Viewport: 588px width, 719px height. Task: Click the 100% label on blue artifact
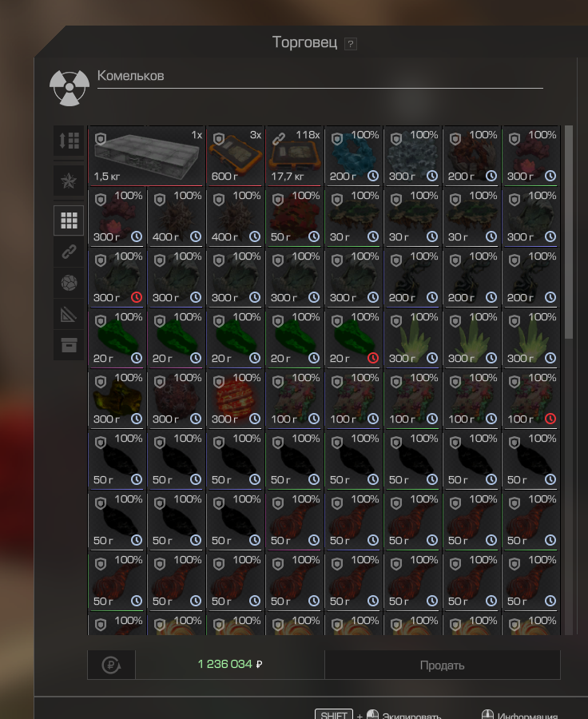[365, 135]
